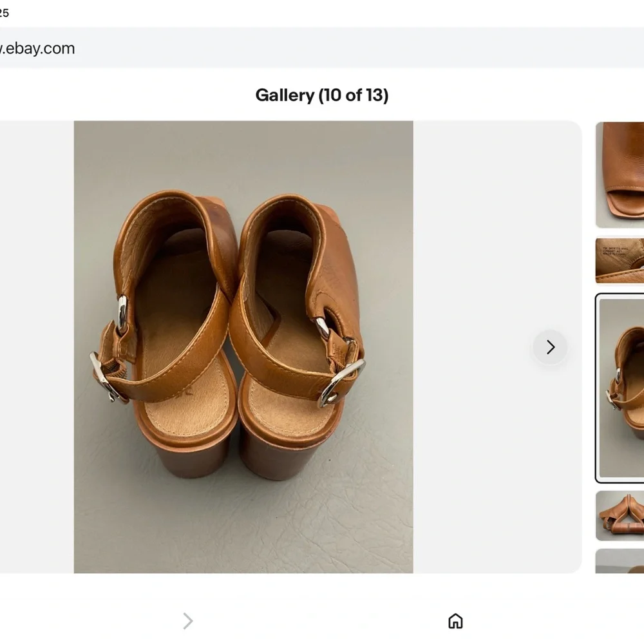Open the thumbnail of sandals lying on their sides
The image size is (644, 644).
620,515
